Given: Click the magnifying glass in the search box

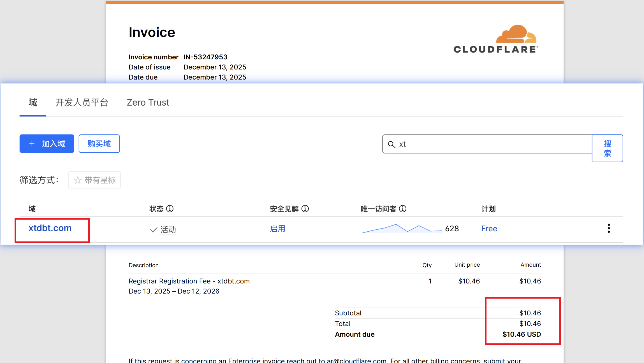Looking at the screenshot, I should (392, 144).
